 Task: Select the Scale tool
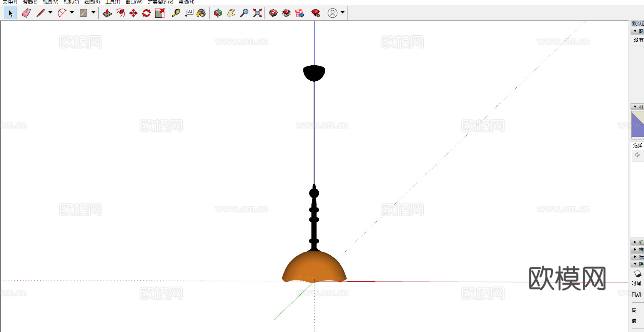[160, 13]
